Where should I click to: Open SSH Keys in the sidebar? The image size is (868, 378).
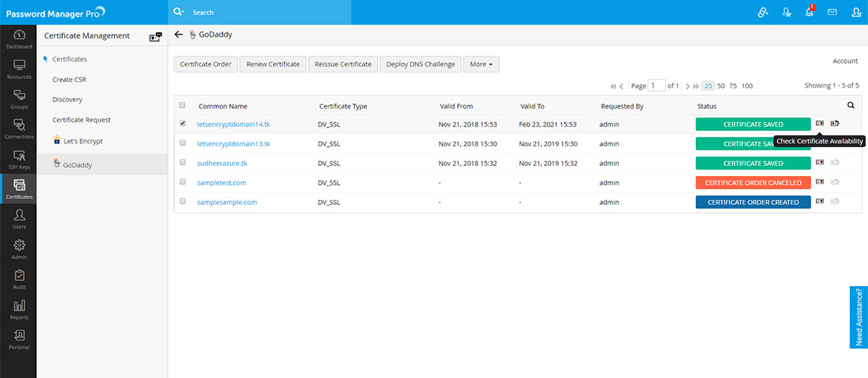coord(19,160)
